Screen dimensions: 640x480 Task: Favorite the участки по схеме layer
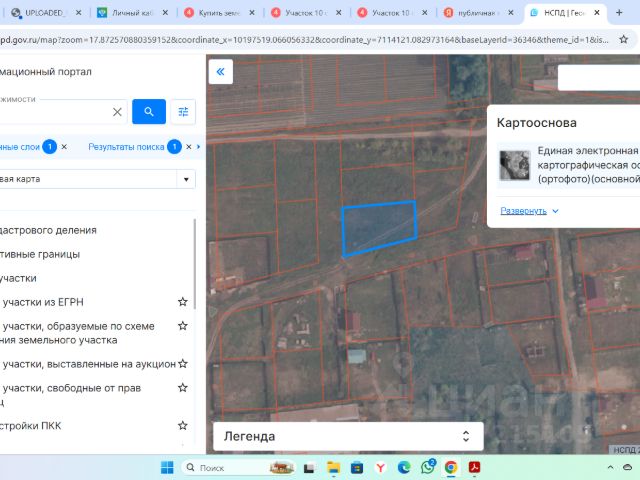pyautogui.click(x=182, y=326)
